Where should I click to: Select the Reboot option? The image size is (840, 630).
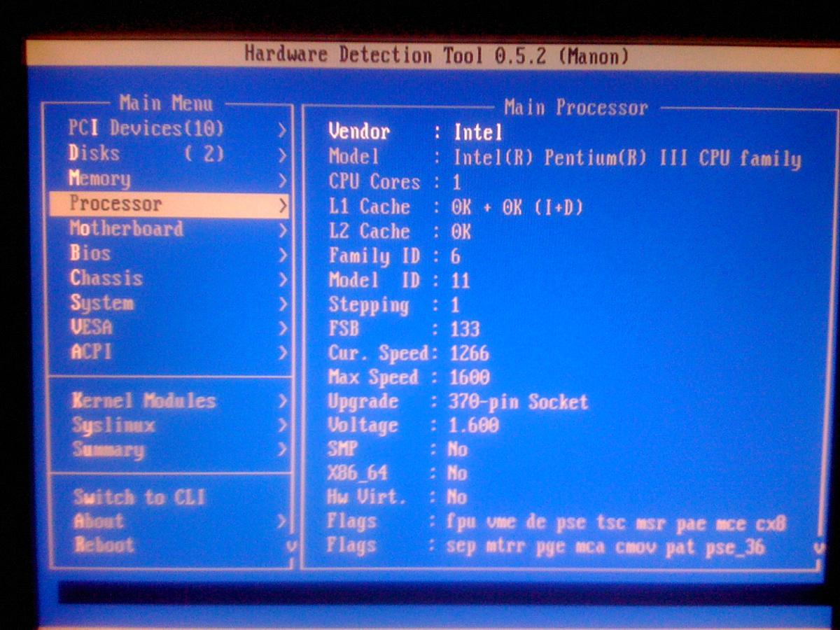(x=104, y=545)
